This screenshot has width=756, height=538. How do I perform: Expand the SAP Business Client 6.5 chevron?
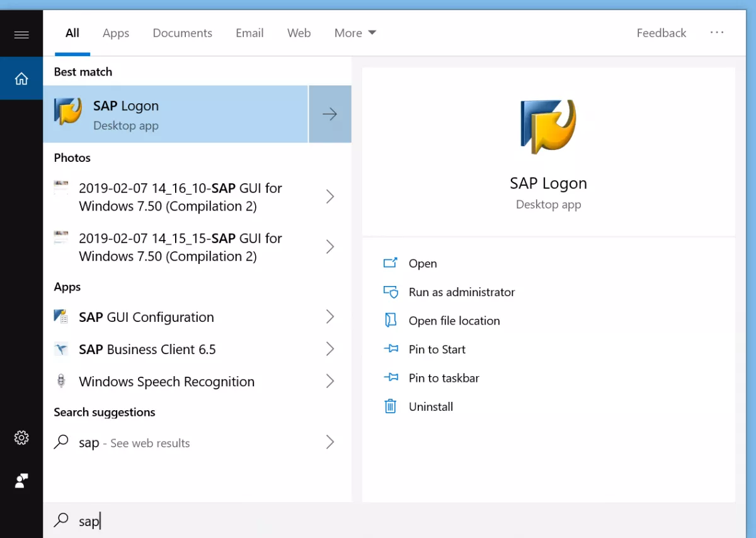click(x=329, y=349)
